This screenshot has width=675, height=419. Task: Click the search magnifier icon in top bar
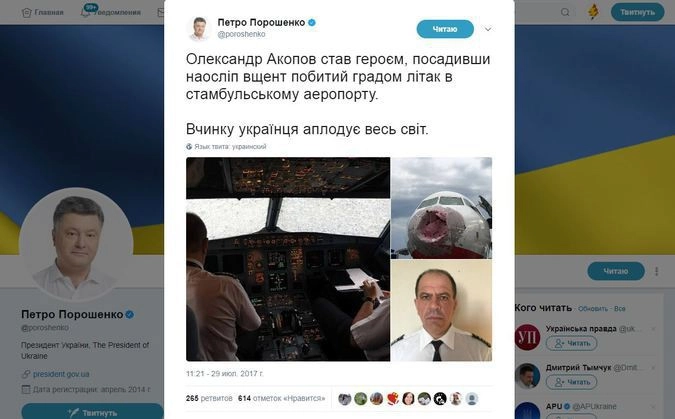(x=565, y=12)
